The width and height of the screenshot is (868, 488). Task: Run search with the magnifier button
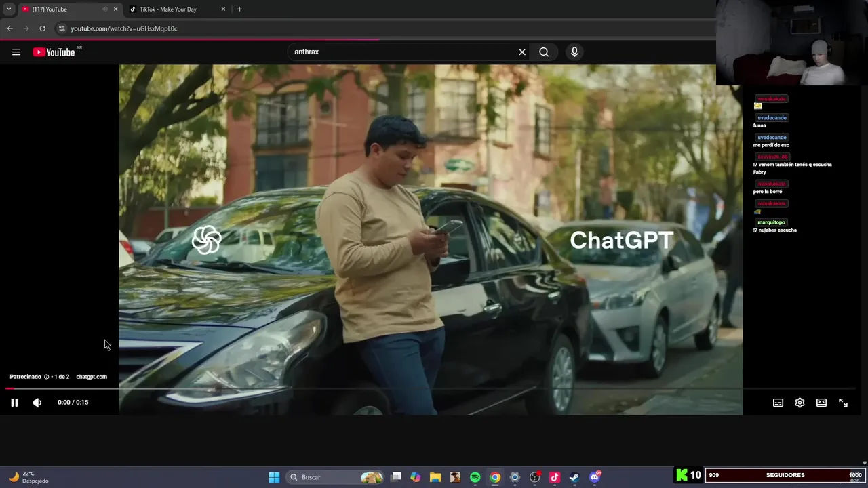click(x=544, y=52)
